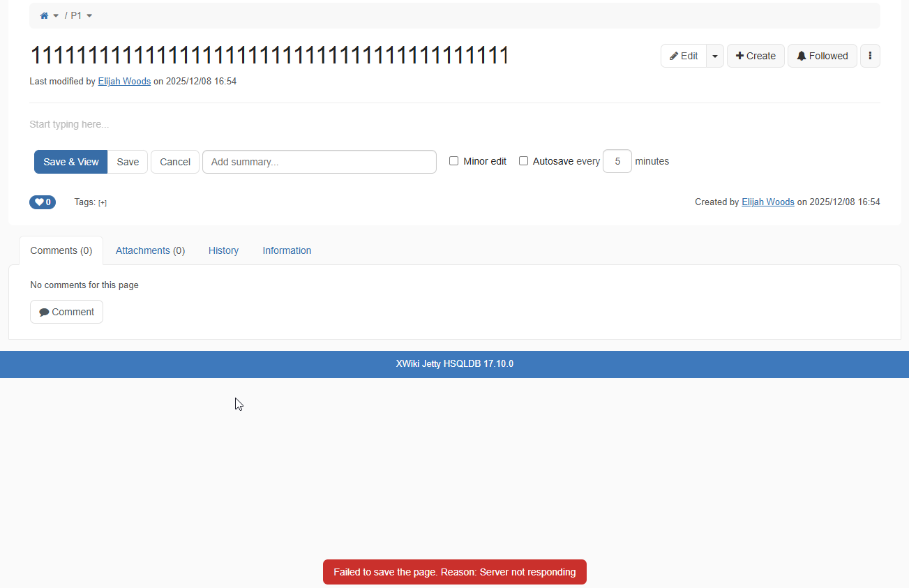Viewport: 909px width, 588px height.
Task: Click the Followed bell button
Action: point(822,56)
